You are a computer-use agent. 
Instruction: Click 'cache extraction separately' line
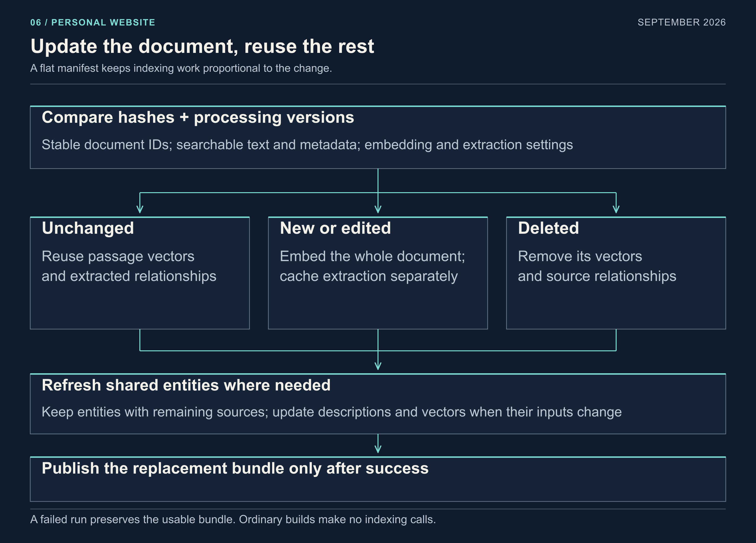pyautogui.click(x=369, y=276)
